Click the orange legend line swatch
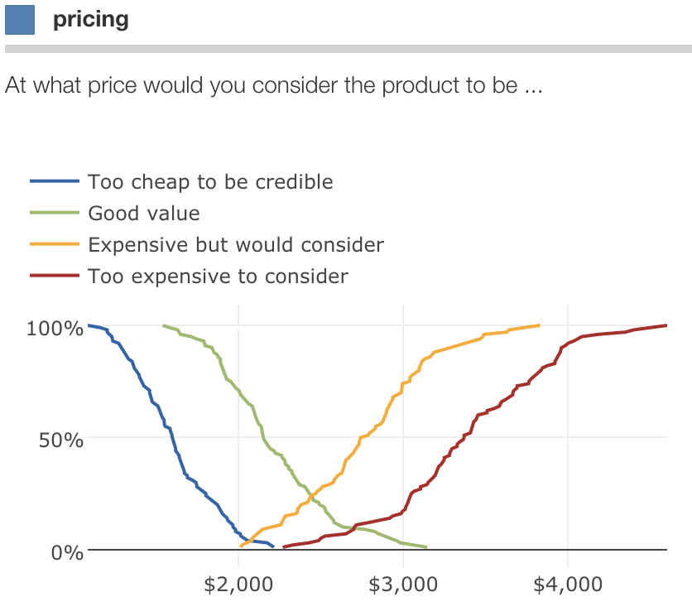The height and width of the screenshot is (616, 692). pos(55,244)
